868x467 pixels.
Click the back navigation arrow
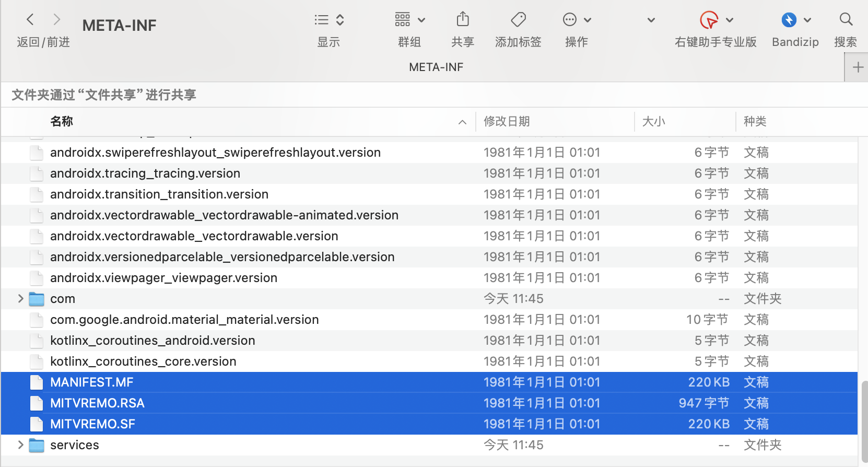point(30,20)
